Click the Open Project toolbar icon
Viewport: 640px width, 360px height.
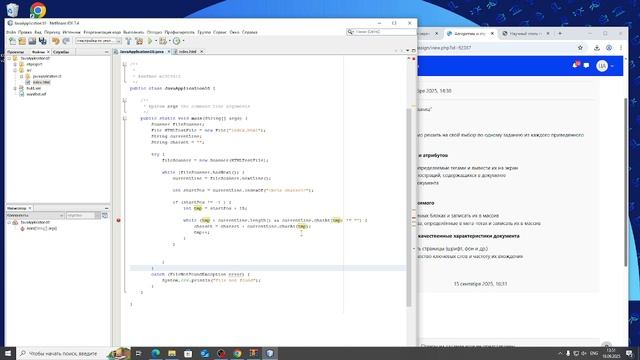(x=32, y=41)
